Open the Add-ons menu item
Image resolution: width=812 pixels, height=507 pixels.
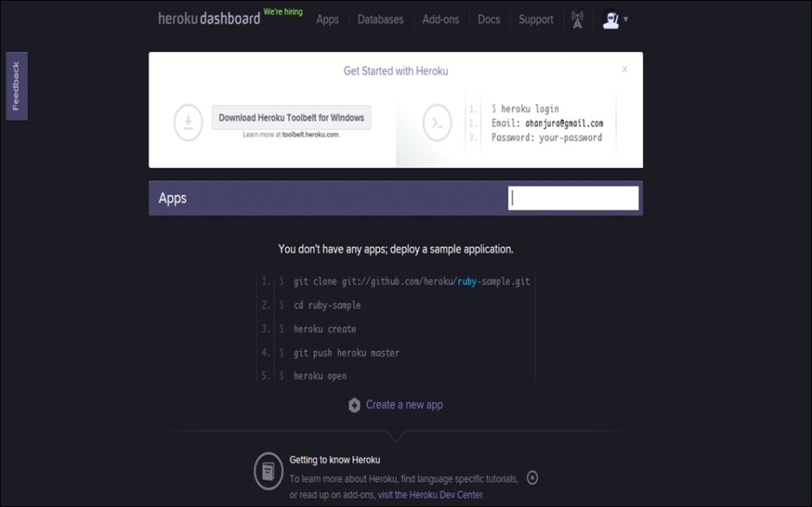click(441, 19)
